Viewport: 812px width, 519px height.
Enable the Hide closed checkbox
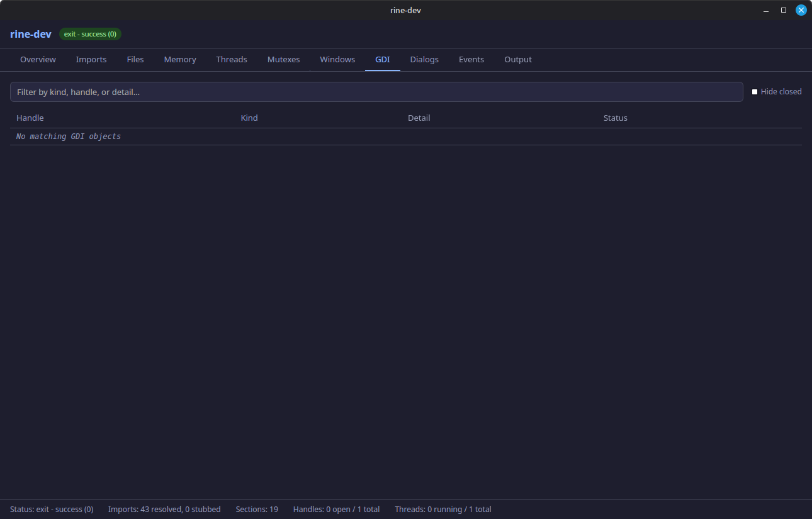(755, 91)
